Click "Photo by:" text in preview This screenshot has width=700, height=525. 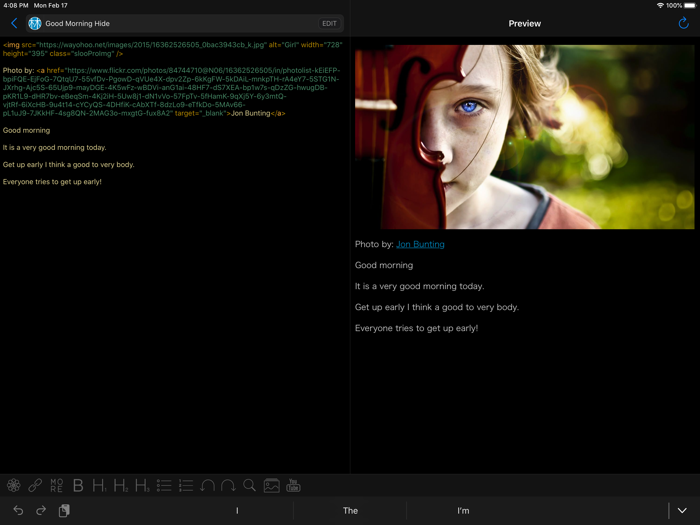[x=374, y=244]
